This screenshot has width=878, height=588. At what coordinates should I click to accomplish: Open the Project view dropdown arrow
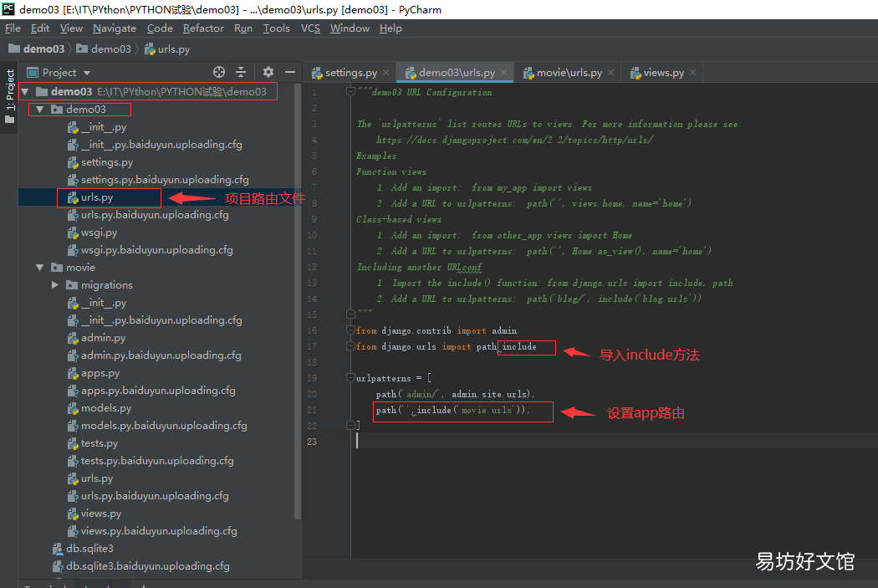click(x=87, y=73)
